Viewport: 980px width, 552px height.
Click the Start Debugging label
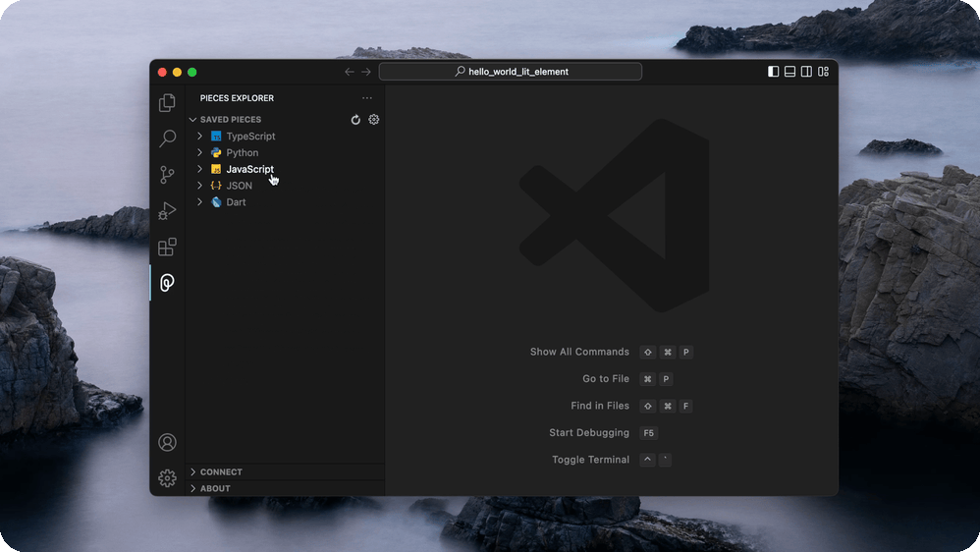[589, 432]
